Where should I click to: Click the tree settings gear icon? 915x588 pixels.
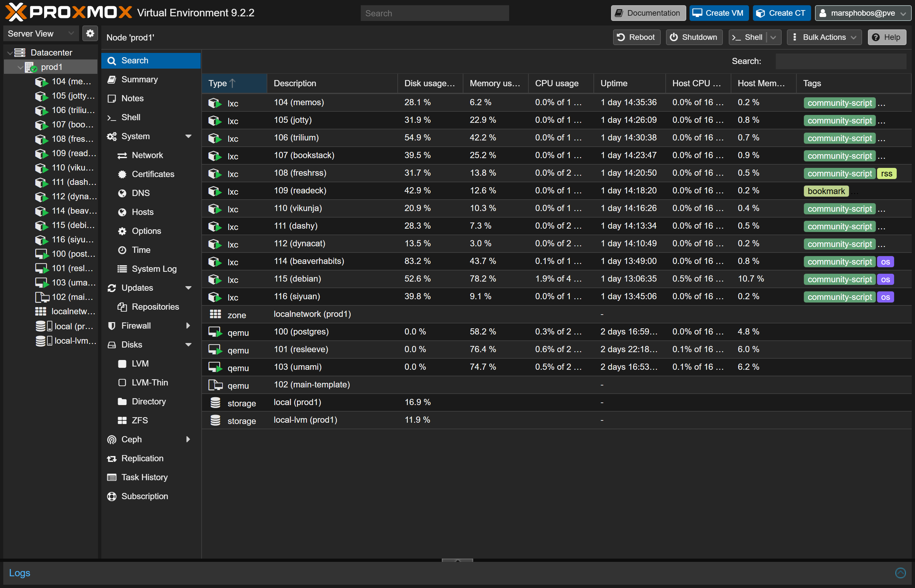coord(90,34)
